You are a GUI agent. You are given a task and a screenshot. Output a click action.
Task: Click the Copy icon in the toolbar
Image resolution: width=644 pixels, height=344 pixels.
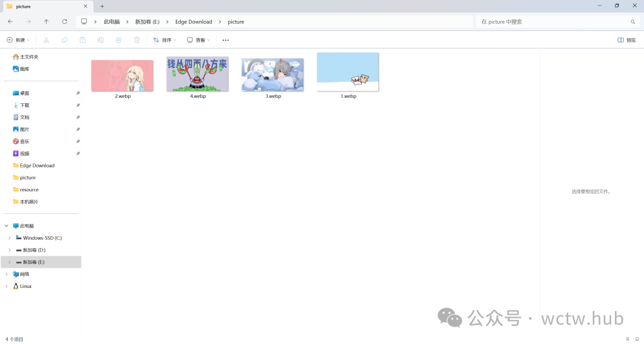coord(64,40)
